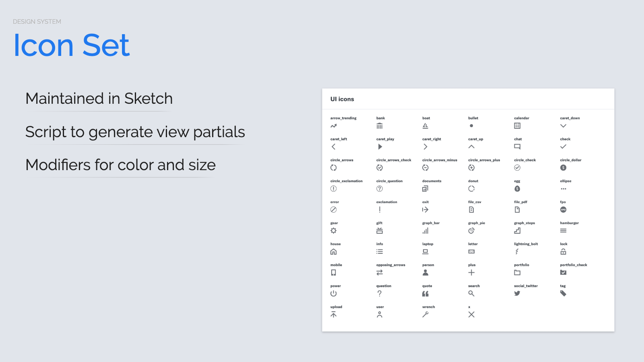Select the lock padlock icon
Image resolution: width=644 pixels, height=362 pixels.
(563, 251)
